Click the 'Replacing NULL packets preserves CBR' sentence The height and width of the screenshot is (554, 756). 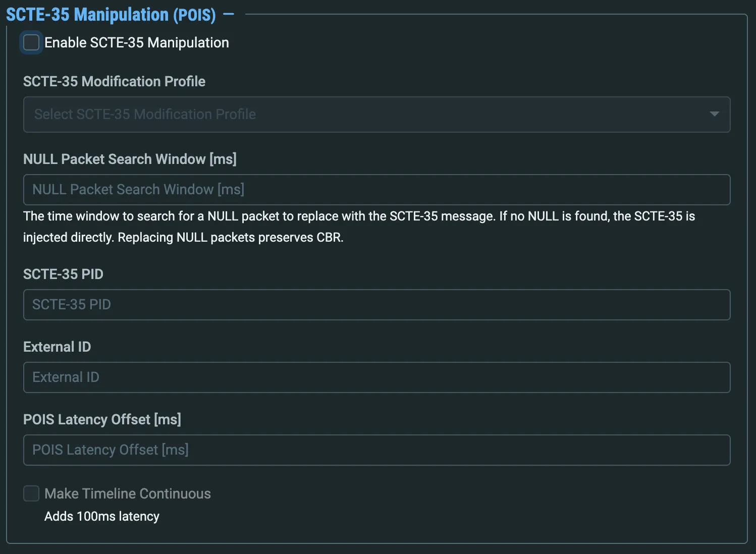230,238
